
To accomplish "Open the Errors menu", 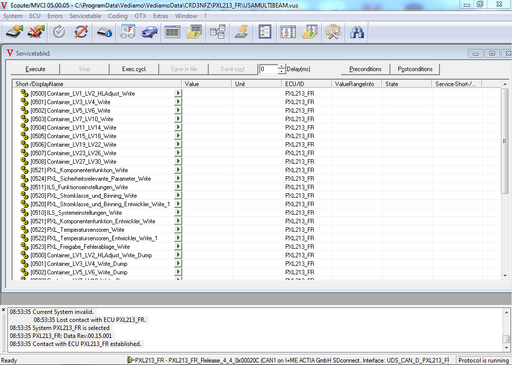I will pos(55,16).
